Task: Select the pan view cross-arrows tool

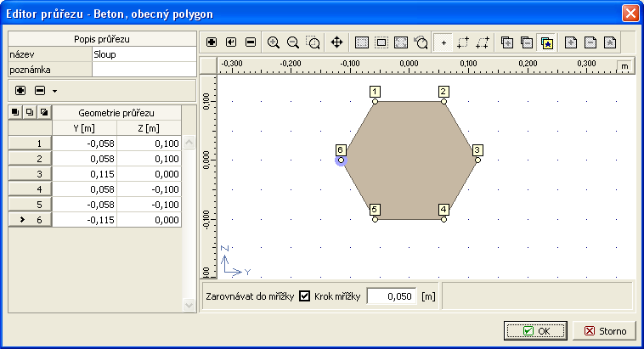Action: (336, 42)
